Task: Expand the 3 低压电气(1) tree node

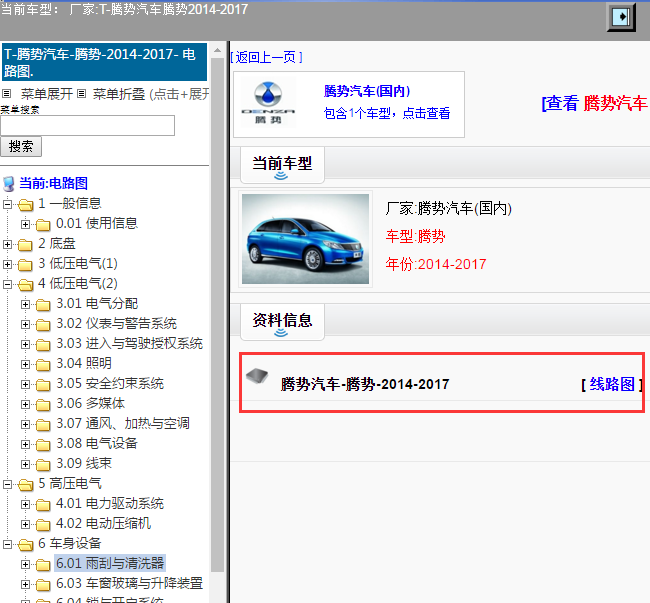Action: coord(7,264)
